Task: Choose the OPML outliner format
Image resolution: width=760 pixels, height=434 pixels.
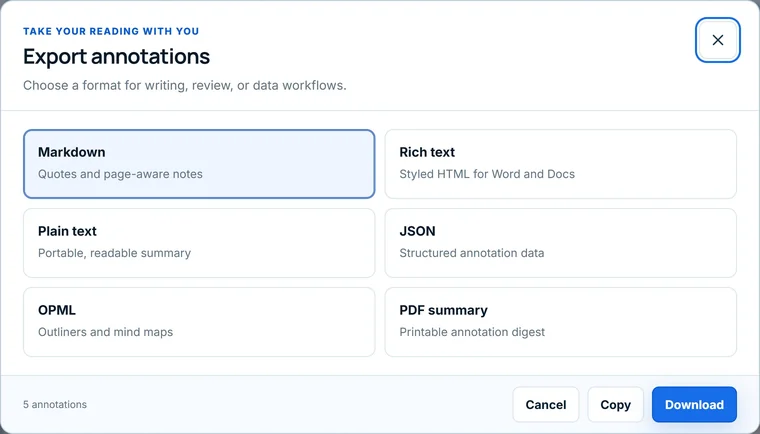Action: click(x=199, y=322)
